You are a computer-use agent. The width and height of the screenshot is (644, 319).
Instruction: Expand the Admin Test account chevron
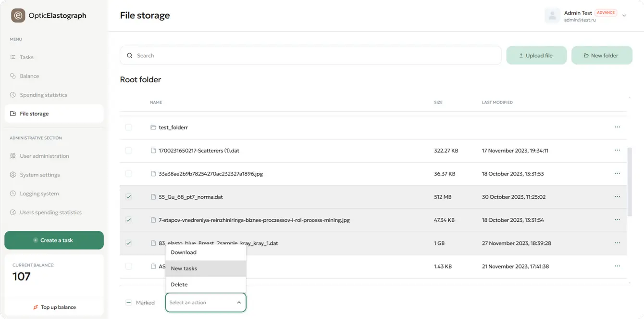pos(624,16)
